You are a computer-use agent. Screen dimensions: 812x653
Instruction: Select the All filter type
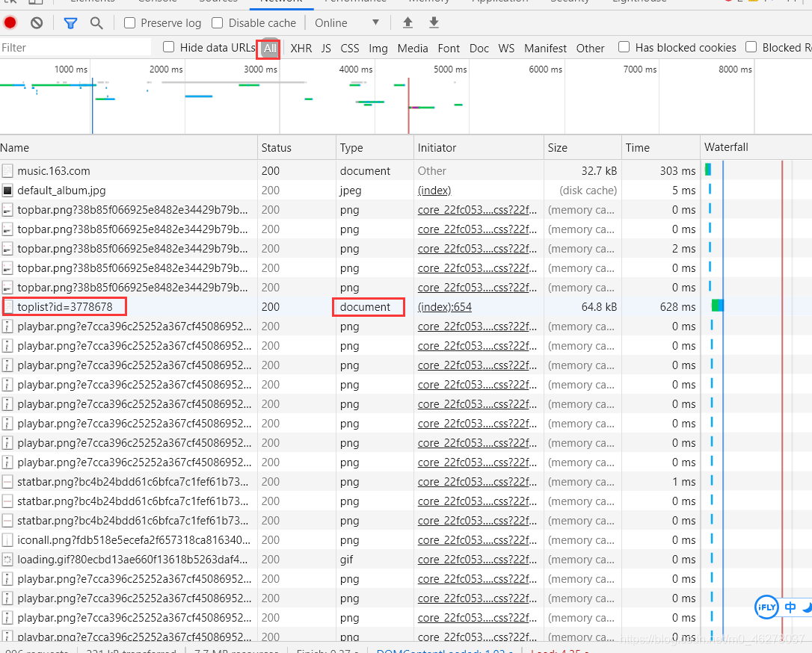[x=271, y=49]
